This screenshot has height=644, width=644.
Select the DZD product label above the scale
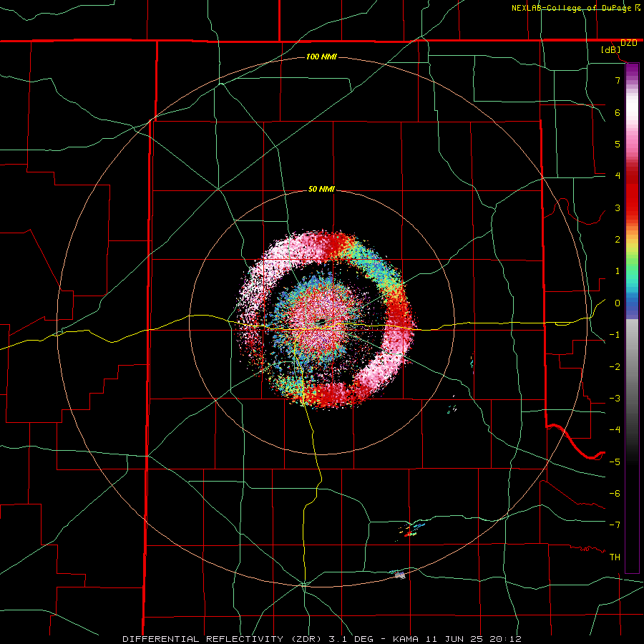pyautogui.click(x=629, y=43)
